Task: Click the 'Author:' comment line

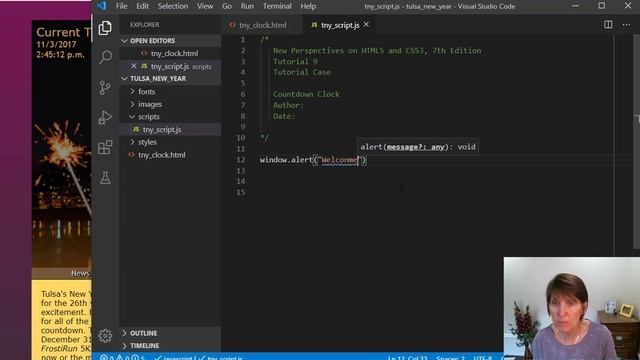Action: [x=288, y=105]
